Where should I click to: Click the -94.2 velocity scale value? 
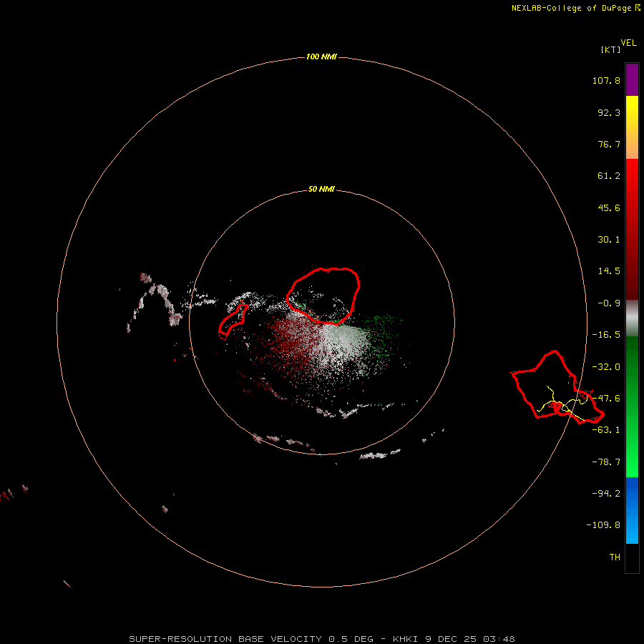(606, 493)
